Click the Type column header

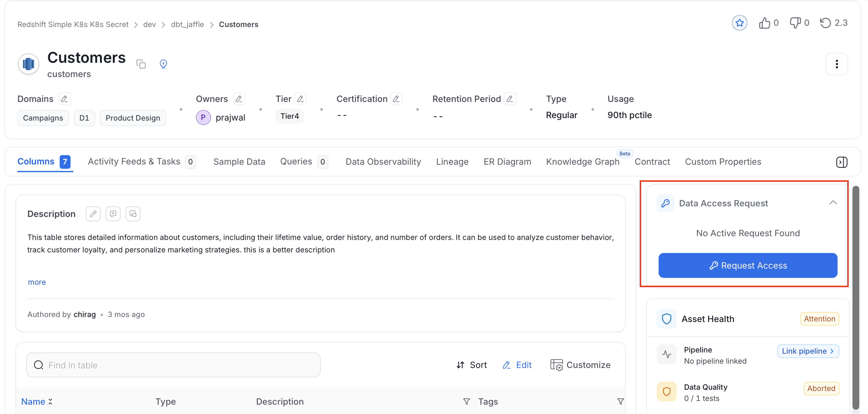point(166,402)
